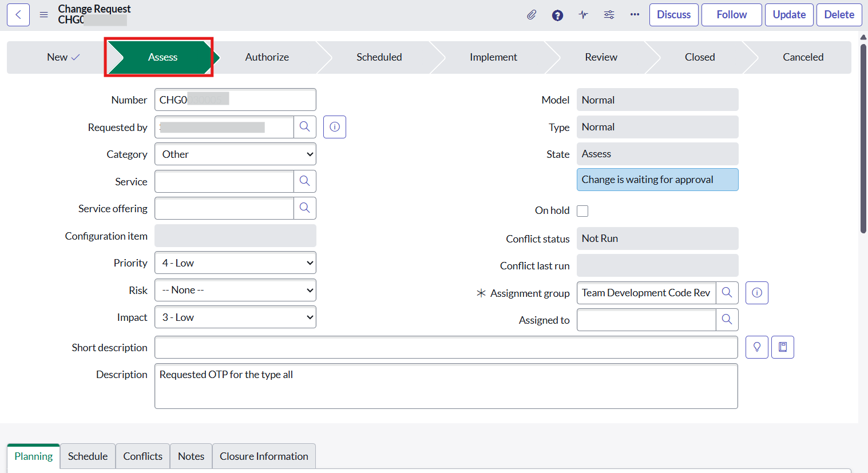Show info for the Assignment group
This screenshot has height=473, width=868.
[757, 293]
